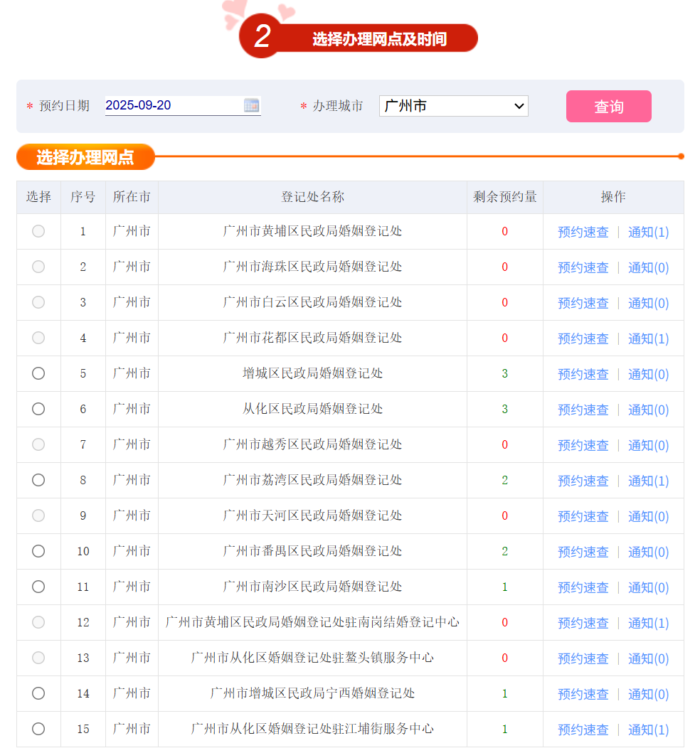Open 通知(1) for 黄埔区民政局婚姻登记处 row 1

click(x=649, y=232)
